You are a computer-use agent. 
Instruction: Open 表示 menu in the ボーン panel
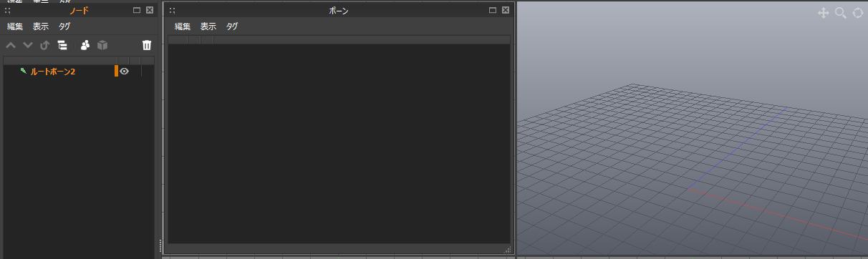[x=208, y=26]
